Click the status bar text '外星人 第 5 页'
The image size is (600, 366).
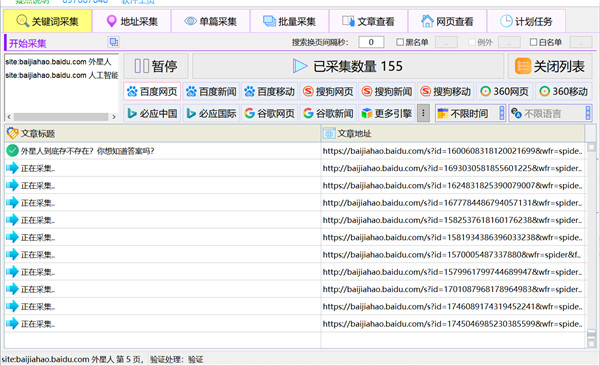117,359
